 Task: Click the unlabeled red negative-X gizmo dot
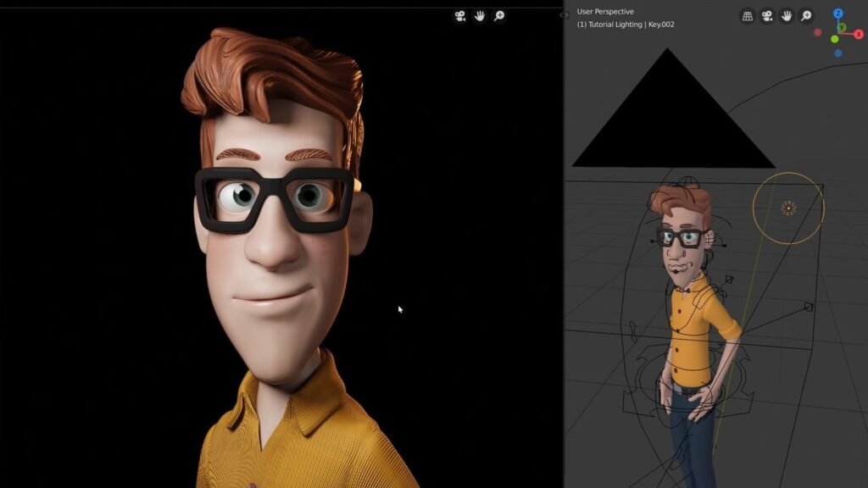(818, 33)
